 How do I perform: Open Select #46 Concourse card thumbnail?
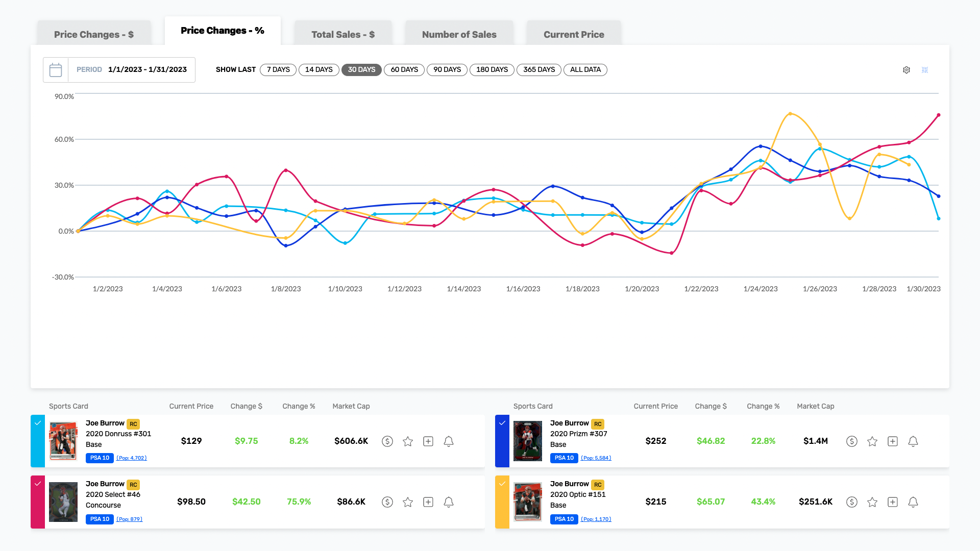(63, 502)
